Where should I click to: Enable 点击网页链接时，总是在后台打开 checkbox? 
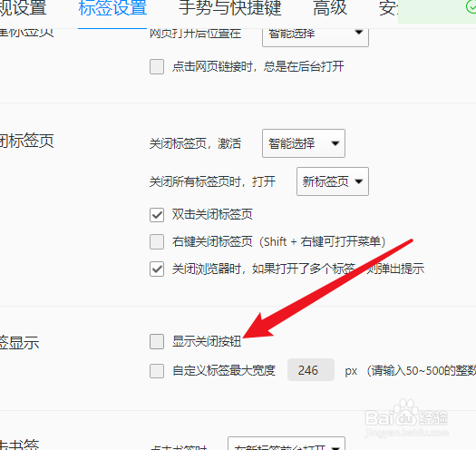[157, 66]
